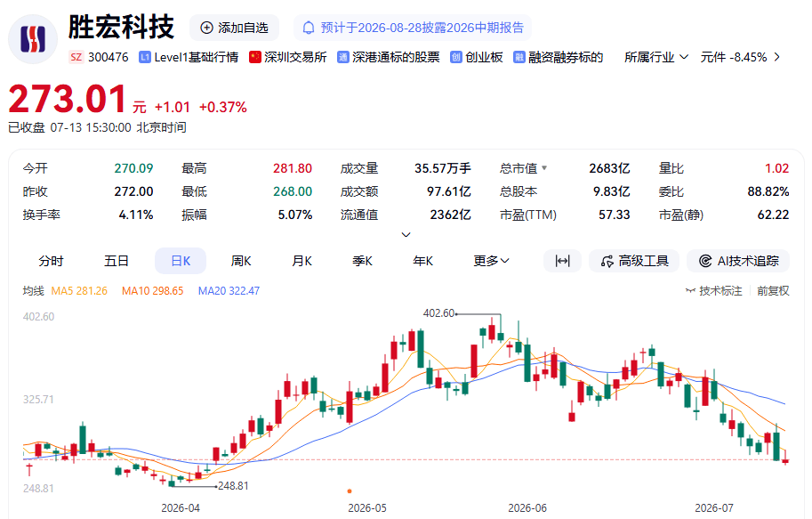Click the China flag icon next to 深圳交易所

tap(254, 57)
